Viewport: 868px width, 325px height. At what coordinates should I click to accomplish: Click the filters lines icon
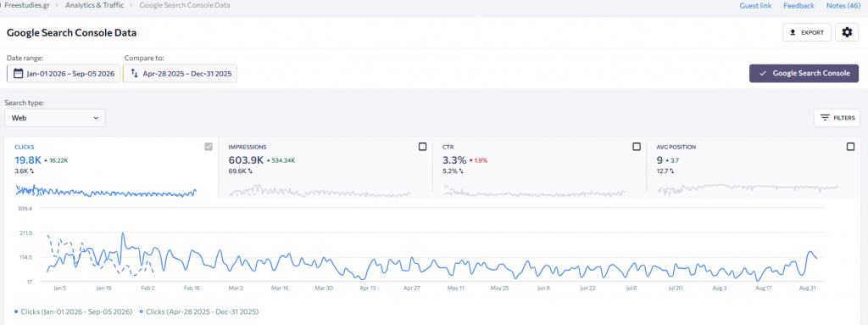[825, 118]
